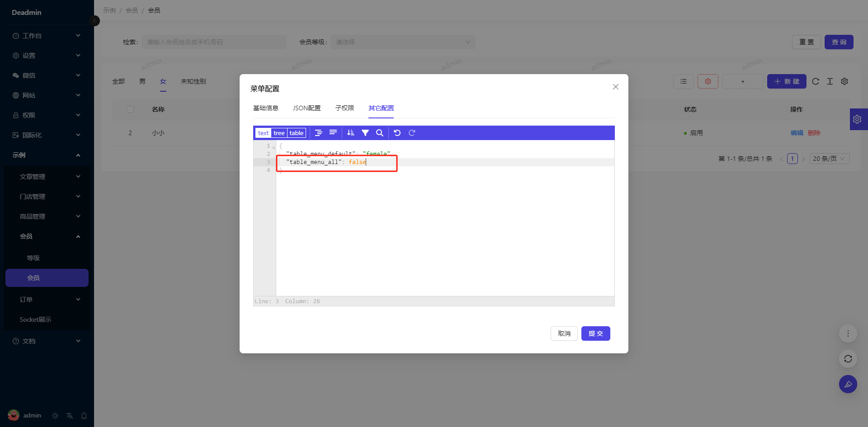Switch to the JSON配置 tab
This screenshot has width=868, height=427.
(x=307, y=108)
